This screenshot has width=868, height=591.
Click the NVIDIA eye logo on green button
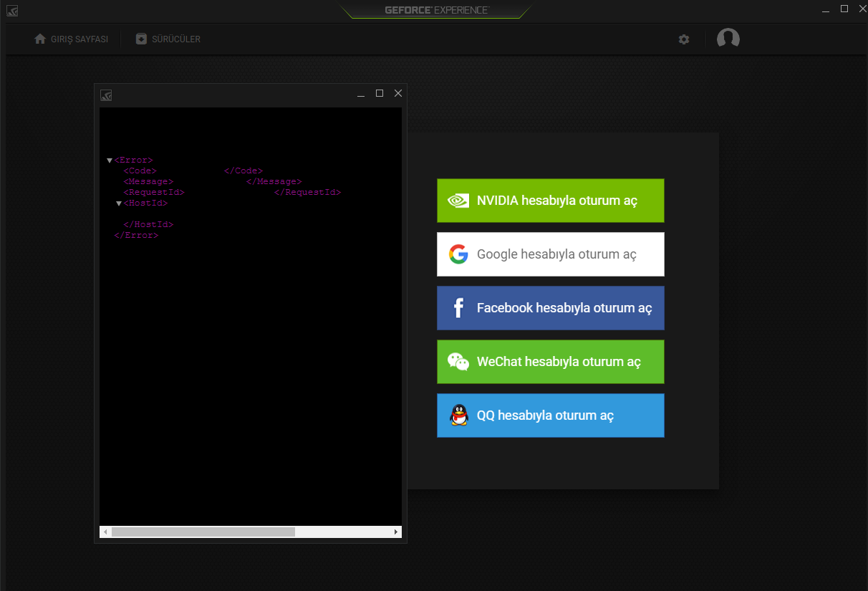pos(458,201)
